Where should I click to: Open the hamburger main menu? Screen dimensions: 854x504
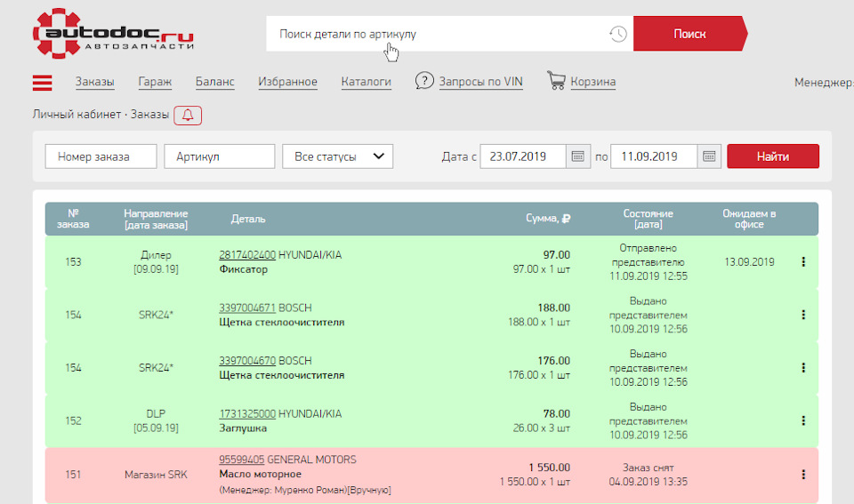tap(43, 83)
